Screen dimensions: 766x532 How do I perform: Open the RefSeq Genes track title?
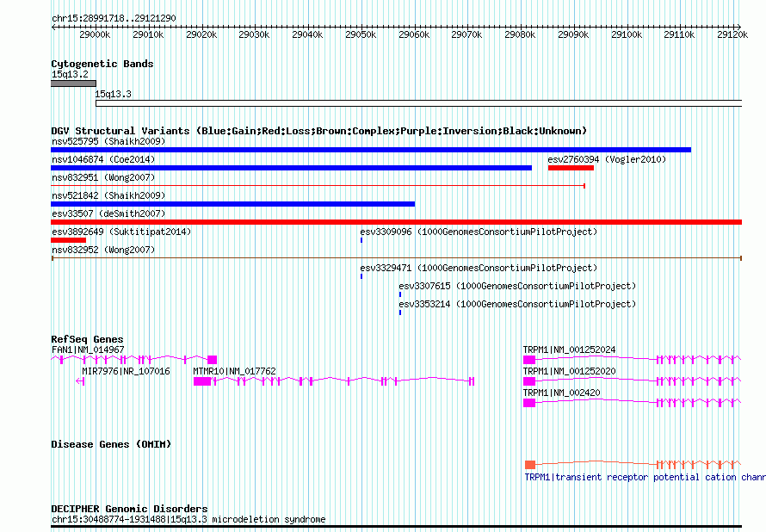(x=87, y=339)
